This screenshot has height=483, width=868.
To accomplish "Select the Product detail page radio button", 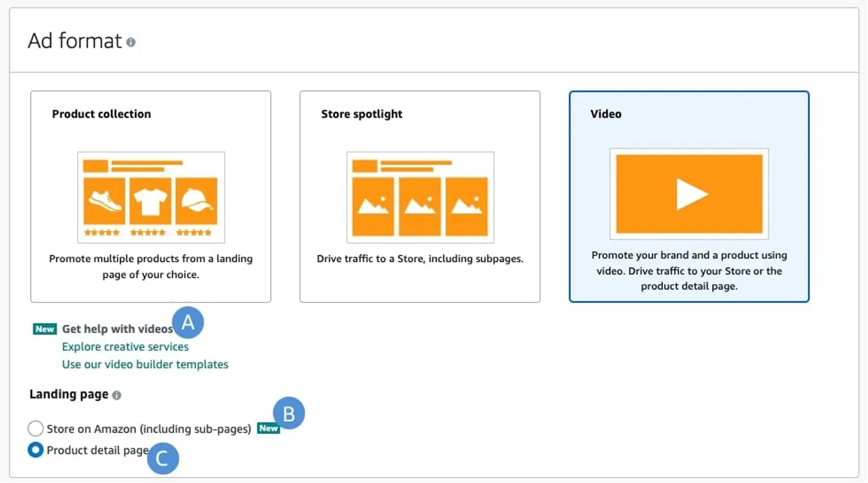I will click(36, 450).
